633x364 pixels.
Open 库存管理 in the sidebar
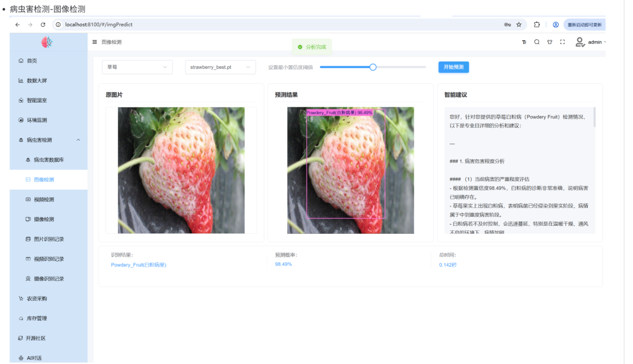click(49, 318)
